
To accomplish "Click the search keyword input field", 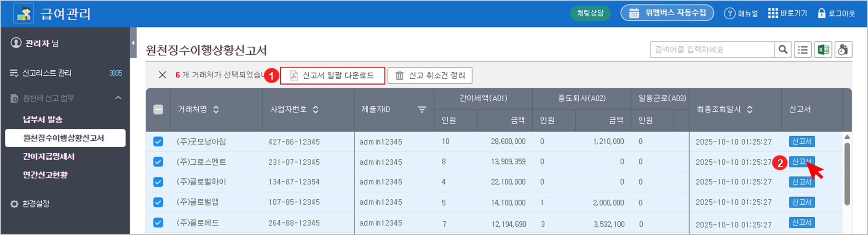I will (x=711, y=50).
